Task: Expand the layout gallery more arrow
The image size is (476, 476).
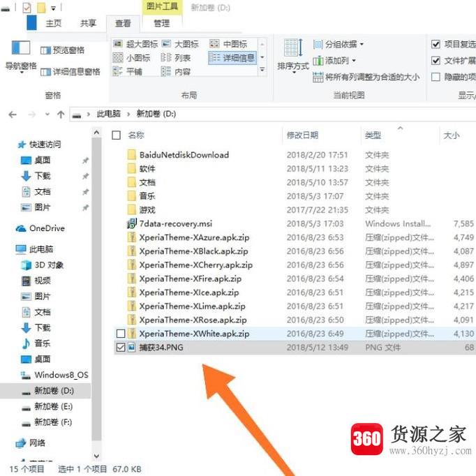Action: pyautogui.click(x=262, y=70)
